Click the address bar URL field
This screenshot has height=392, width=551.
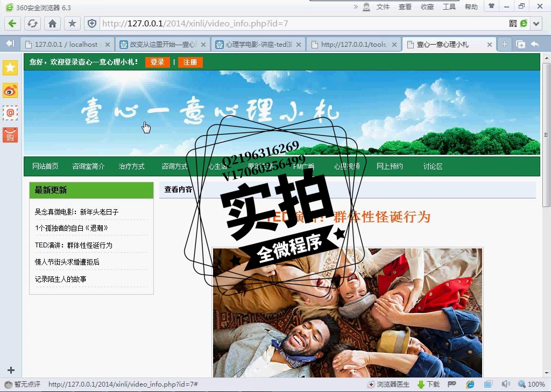point(302,24)
